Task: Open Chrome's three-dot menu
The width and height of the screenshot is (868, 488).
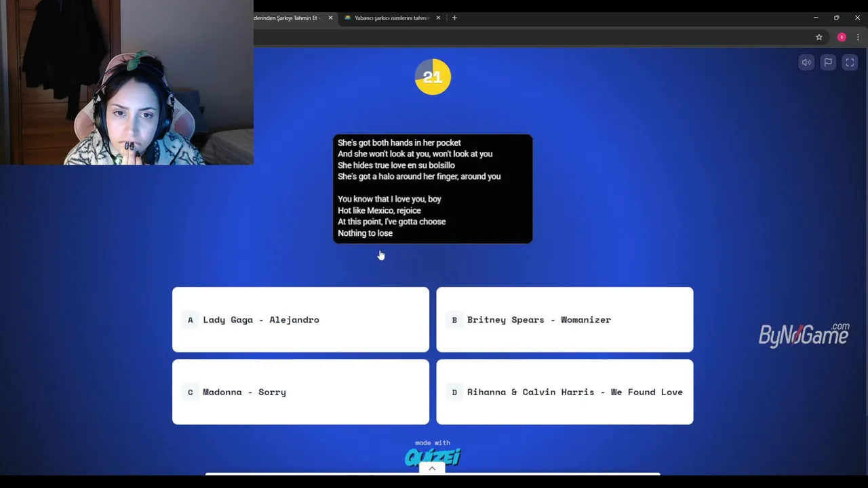Action: tap(858, 37)
